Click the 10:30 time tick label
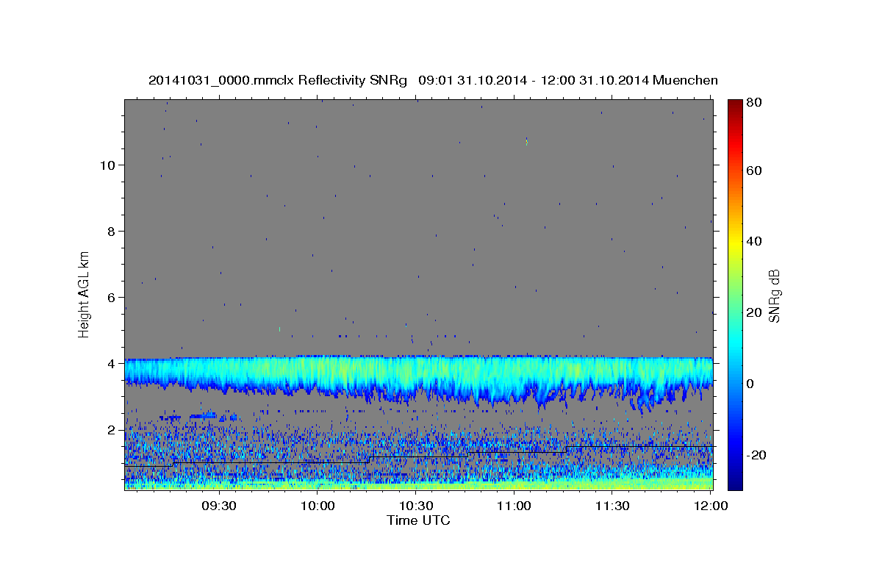 point(415,506)
